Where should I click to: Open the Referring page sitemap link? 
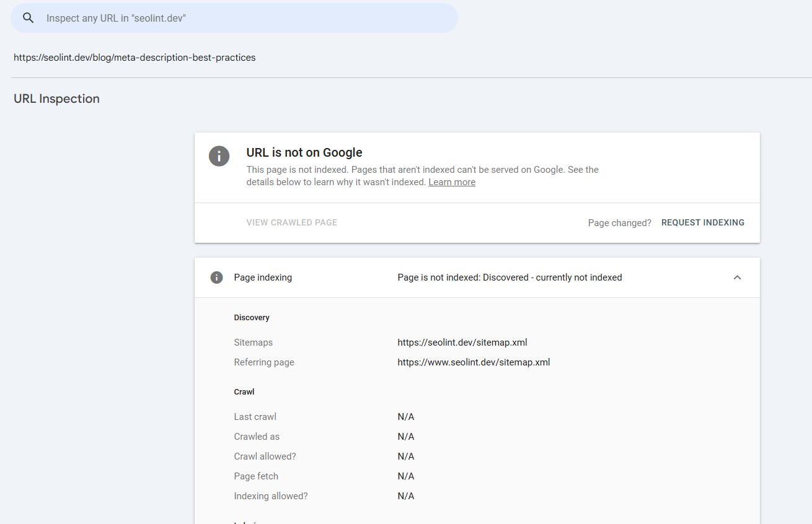(x=473, y=362)
